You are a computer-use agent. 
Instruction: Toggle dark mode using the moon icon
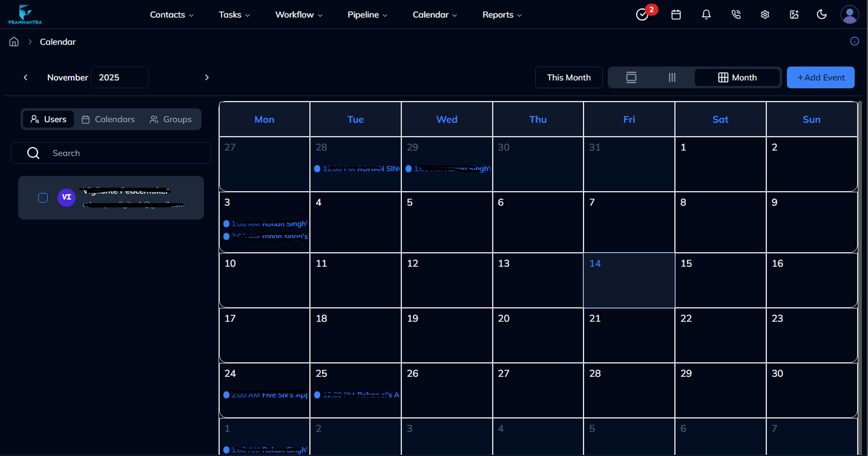(821, 14)
